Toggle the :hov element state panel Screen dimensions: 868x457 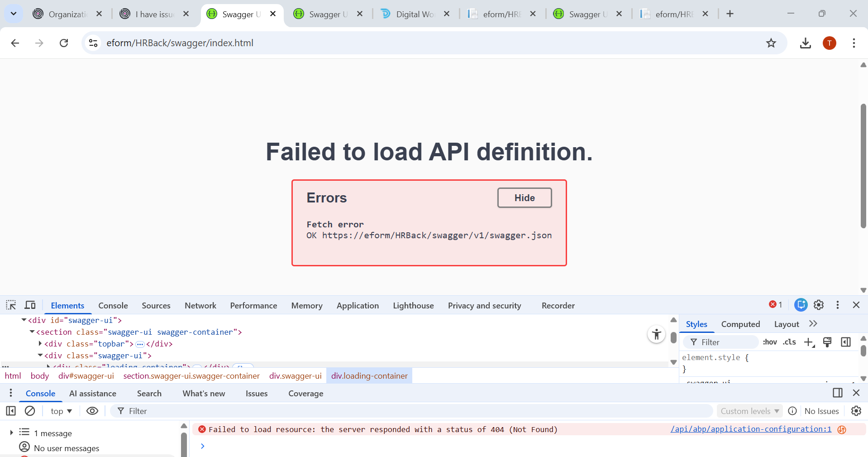[769, 342]
